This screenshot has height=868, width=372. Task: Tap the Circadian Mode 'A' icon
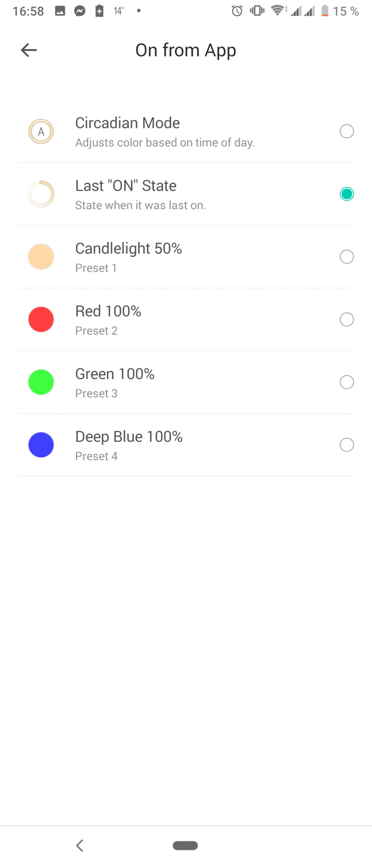41,132
